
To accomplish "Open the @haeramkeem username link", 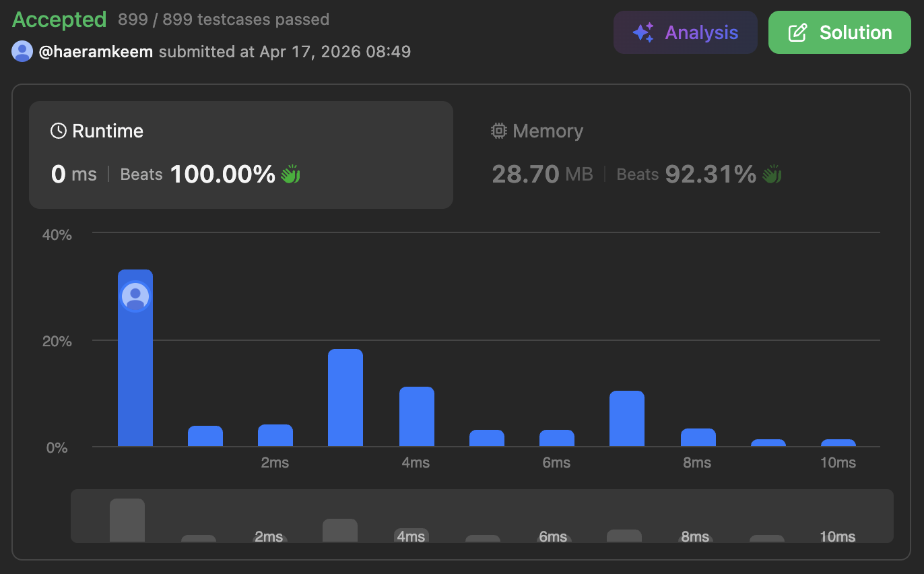I will click(x=97, y=52).
